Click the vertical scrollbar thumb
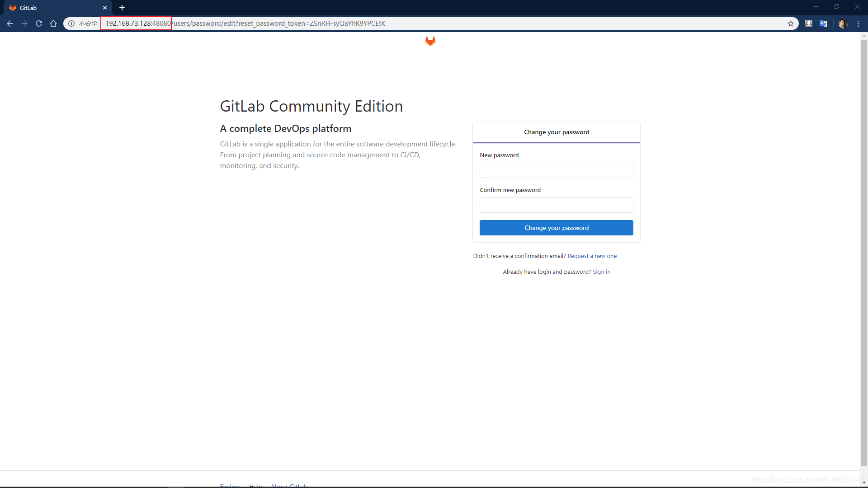Viewport: 868px width, 488px height. 864,253
